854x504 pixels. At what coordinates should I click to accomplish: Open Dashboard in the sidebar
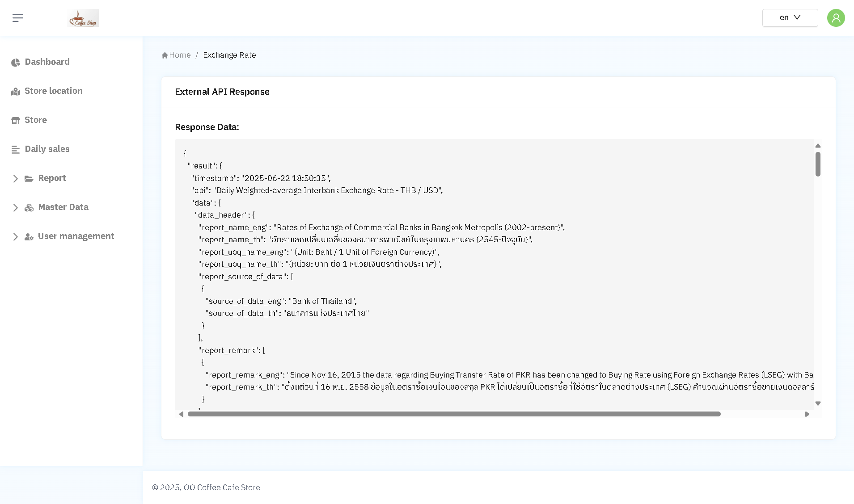(x=47, y=62)
